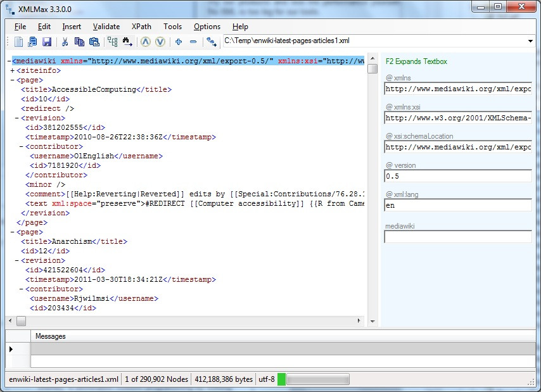Select the minor element line

pos(45,185)
